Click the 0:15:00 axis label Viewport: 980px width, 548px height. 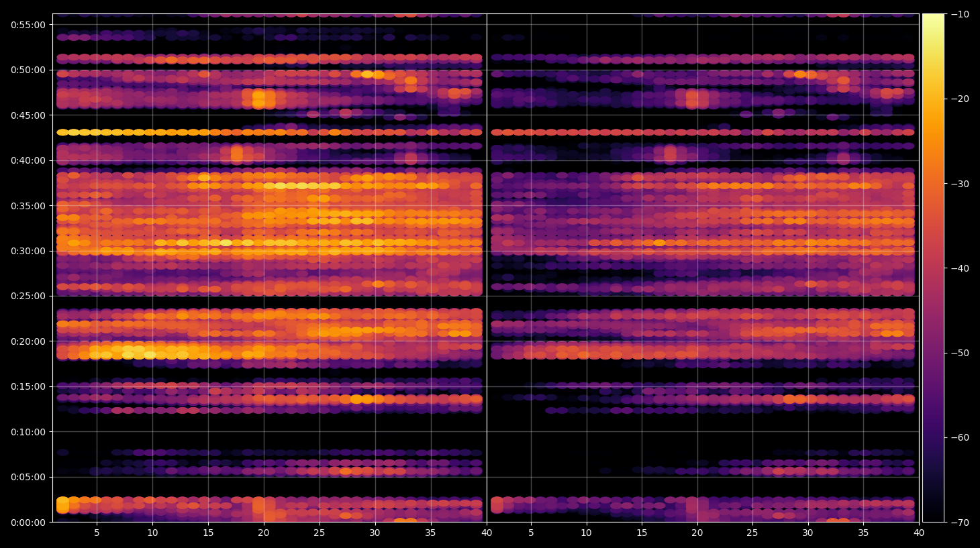28,386
